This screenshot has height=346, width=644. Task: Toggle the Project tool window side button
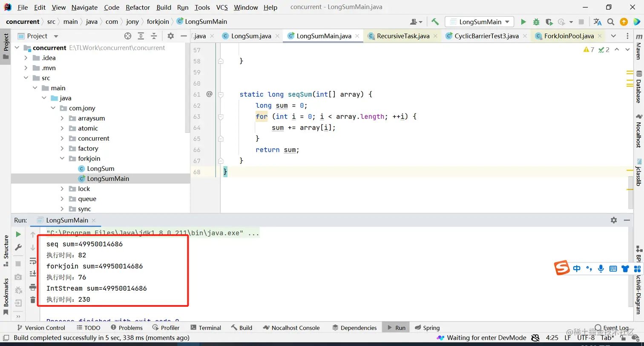6,47
